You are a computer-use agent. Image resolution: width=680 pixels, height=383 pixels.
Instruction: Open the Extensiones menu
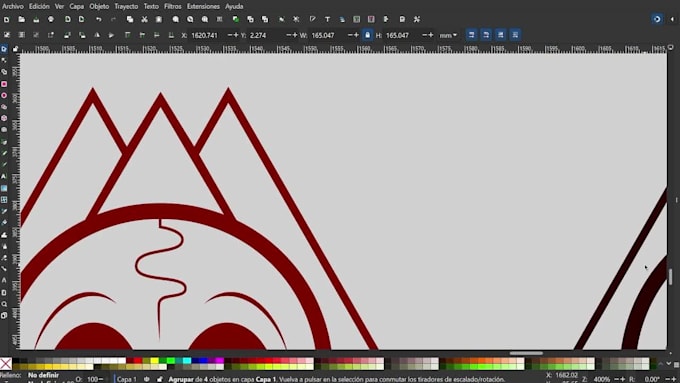[203, 7]
